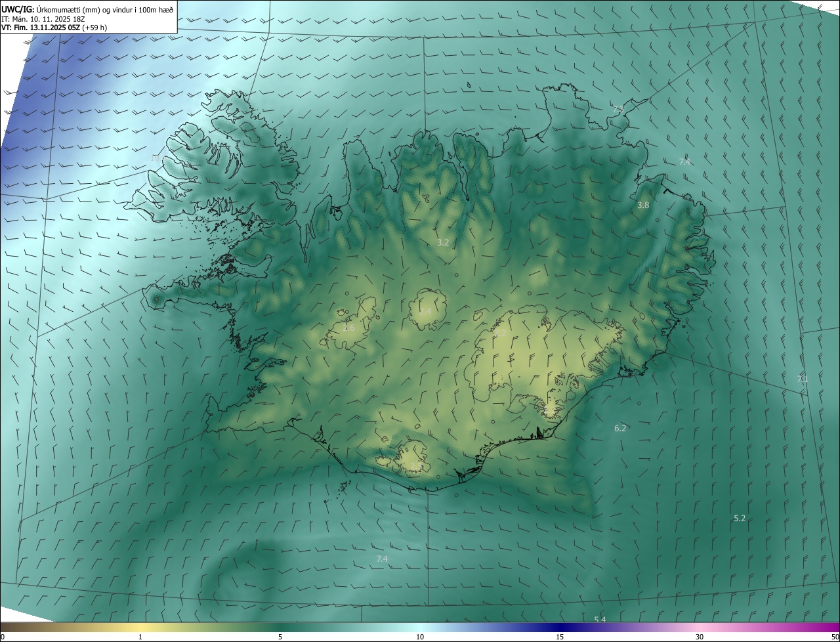Click the valid time line 'VT: Fim. 13.11.2025 05Z (+59 h)'
Screen dimensions: 840x642
[x=54, y=28]
